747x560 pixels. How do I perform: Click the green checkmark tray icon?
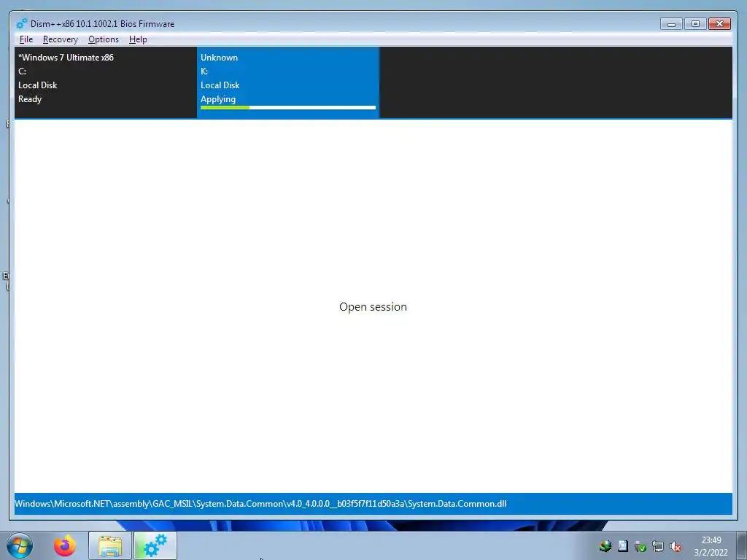[x=640, y=546]
